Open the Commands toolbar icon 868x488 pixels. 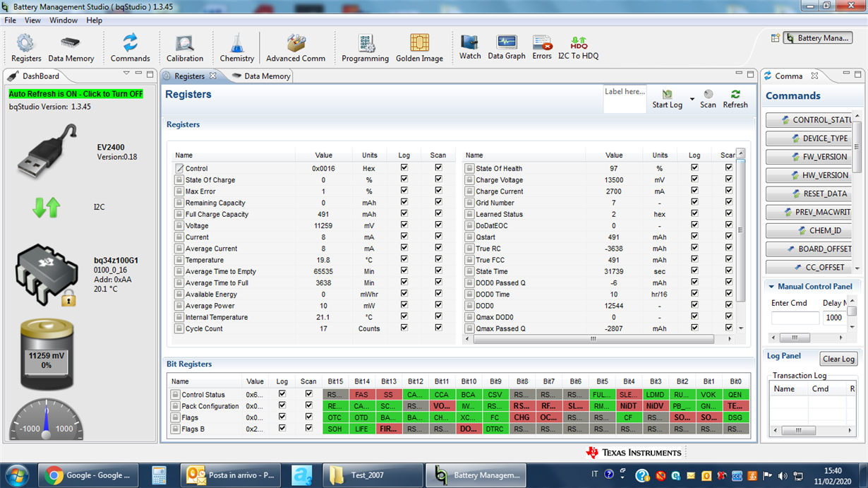pyautogui.click(x=130, y=48)
